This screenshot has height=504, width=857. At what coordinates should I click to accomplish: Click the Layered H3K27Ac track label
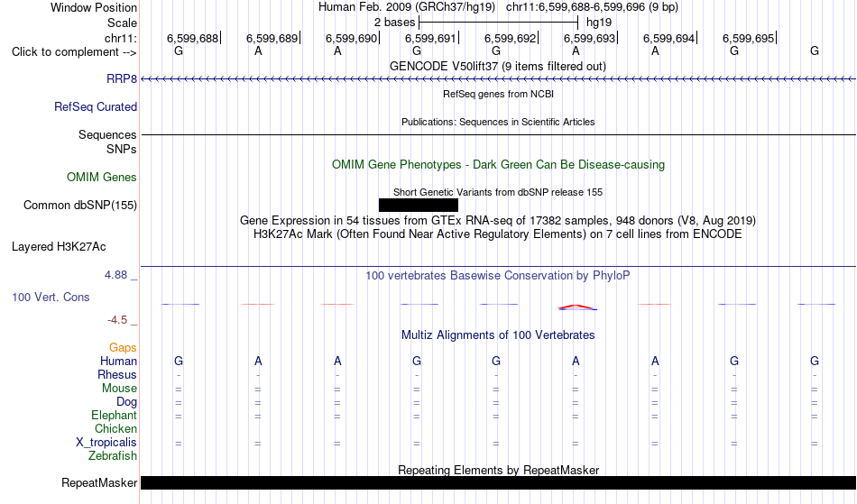point(59,247)
